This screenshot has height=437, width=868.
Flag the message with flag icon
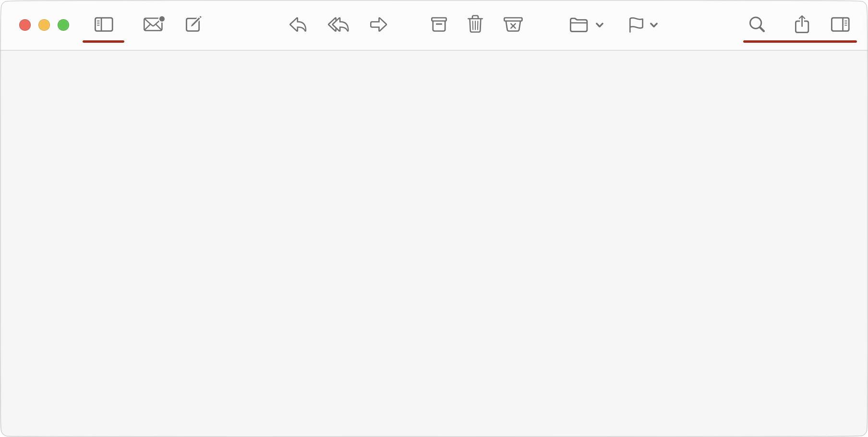[636, 25]
